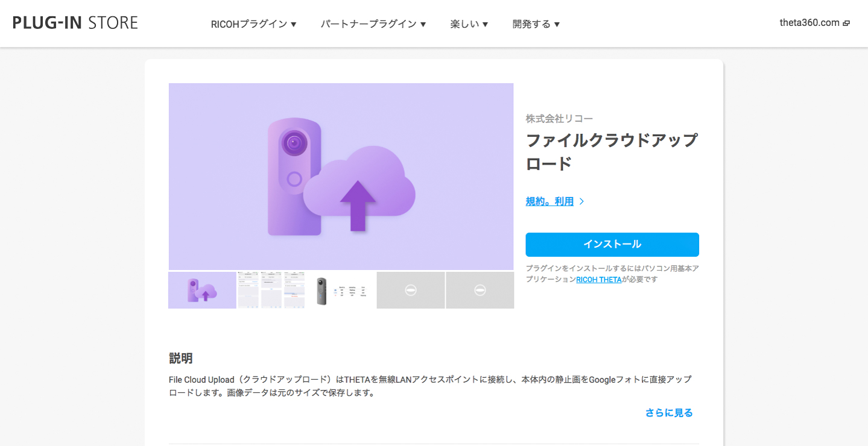Click the File Cloud Upload description paragraph
868x446 pixels.
[x=430, y=386]
